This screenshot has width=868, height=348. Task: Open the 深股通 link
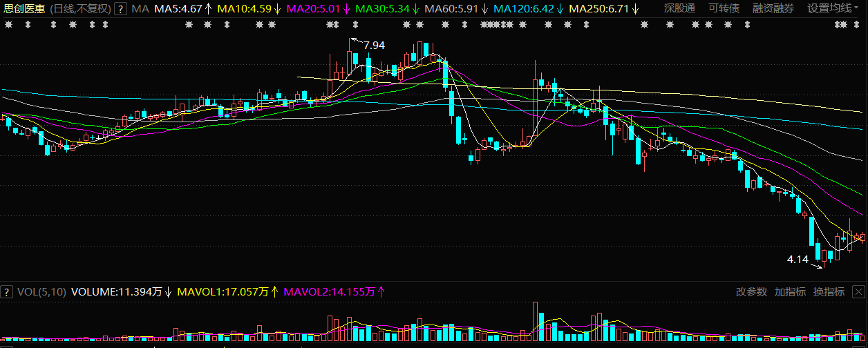coord(679,9)
